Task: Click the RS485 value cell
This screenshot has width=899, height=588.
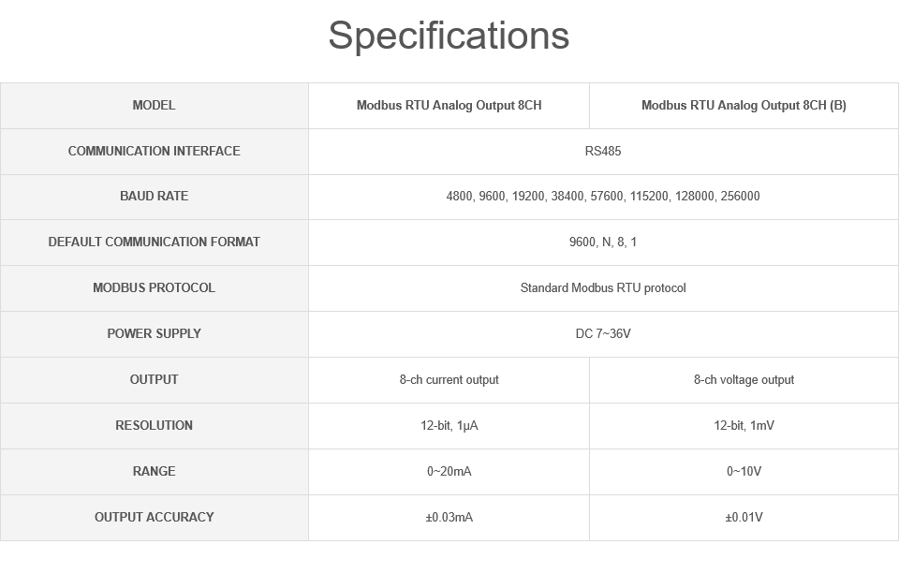Action: tap(603, 151)
